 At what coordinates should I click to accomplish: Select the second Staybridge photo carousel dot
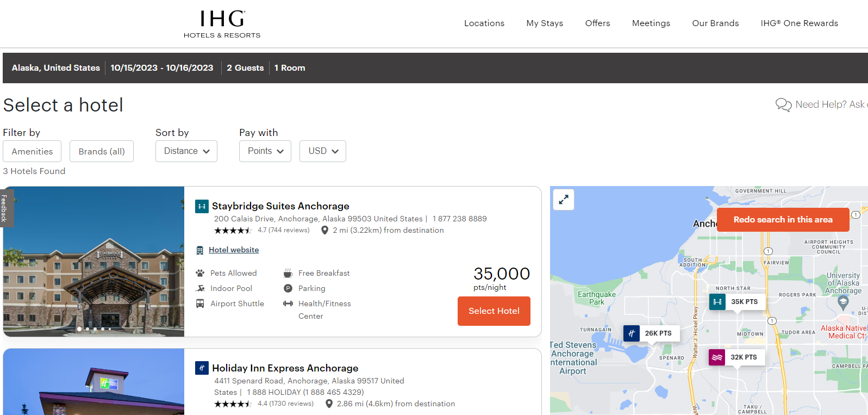coord(87,329)
